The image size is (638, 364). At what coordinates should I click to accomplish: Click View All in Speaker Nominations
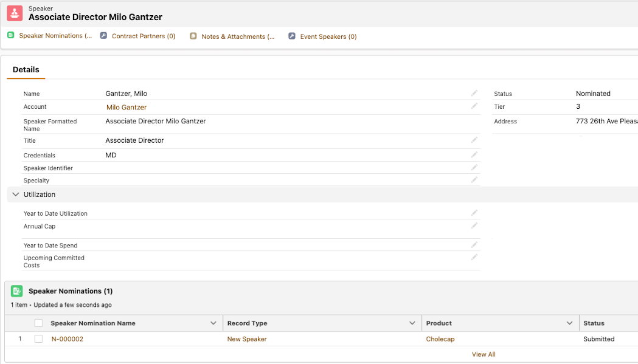pos(484,354)
